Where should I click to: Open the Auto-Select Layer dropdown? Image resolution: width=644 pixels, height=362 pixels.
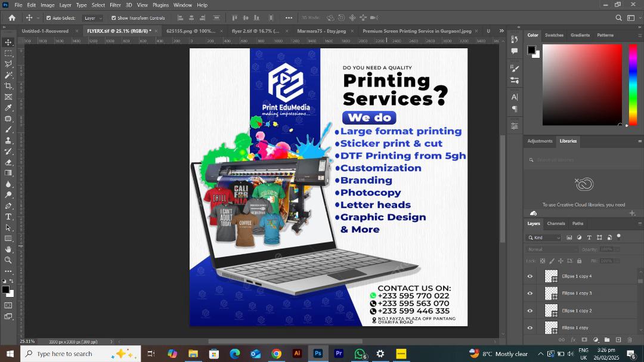click(92, 18)
